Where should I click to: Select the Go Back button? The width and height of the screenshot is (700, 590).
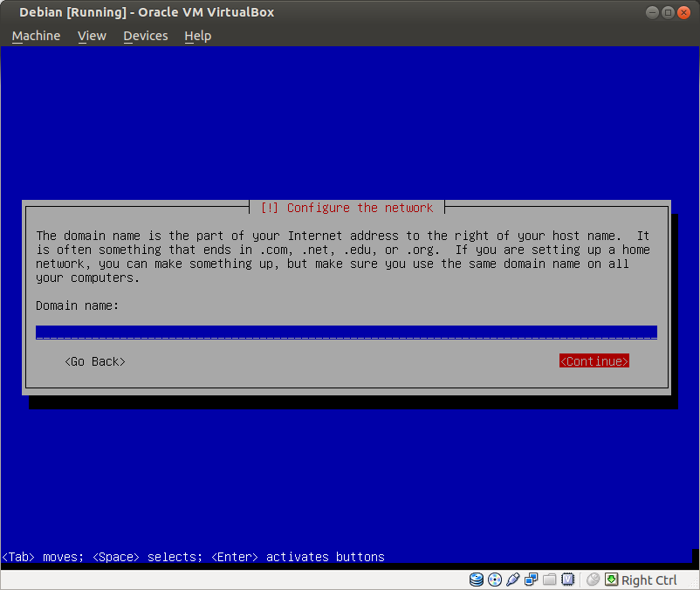[x=95, y=361]
